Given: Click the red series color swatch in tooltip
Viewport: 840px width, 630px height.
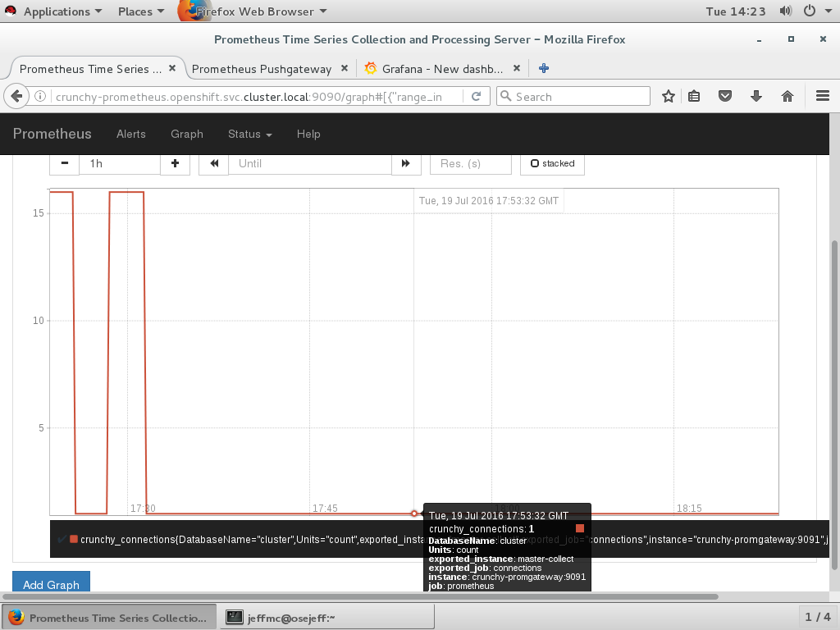Looking at the screenshot, I should (580, 529).
